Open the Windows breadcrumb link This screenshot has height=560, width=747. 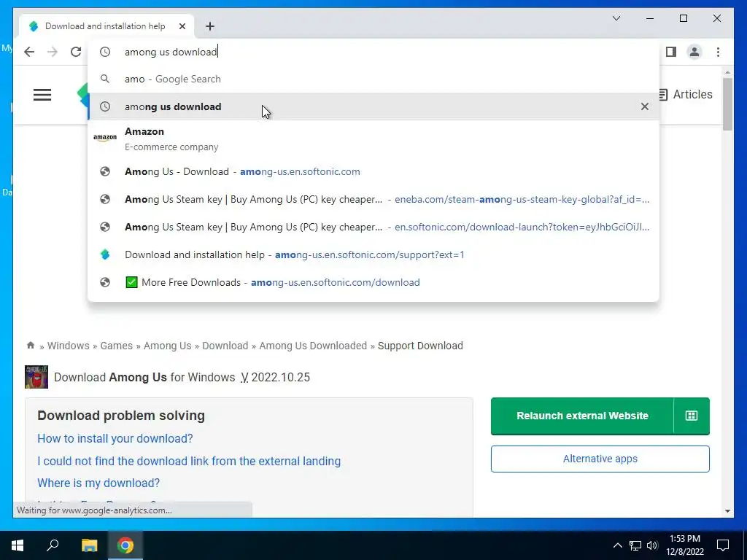(x=68, y=346)
